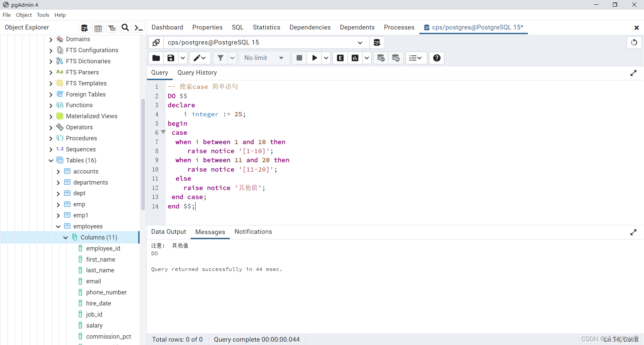Open the Object menu
This screenshot has width=644, height=345.
click(x=24, y=15)
